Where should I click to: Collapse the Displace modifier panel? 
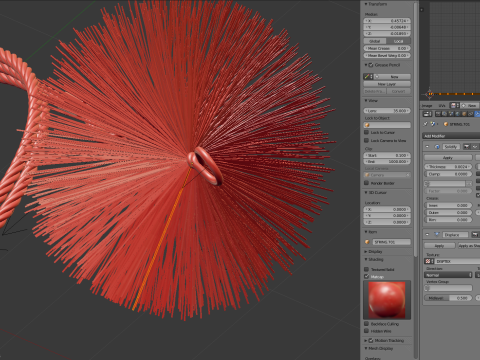[x=427, y=235]
